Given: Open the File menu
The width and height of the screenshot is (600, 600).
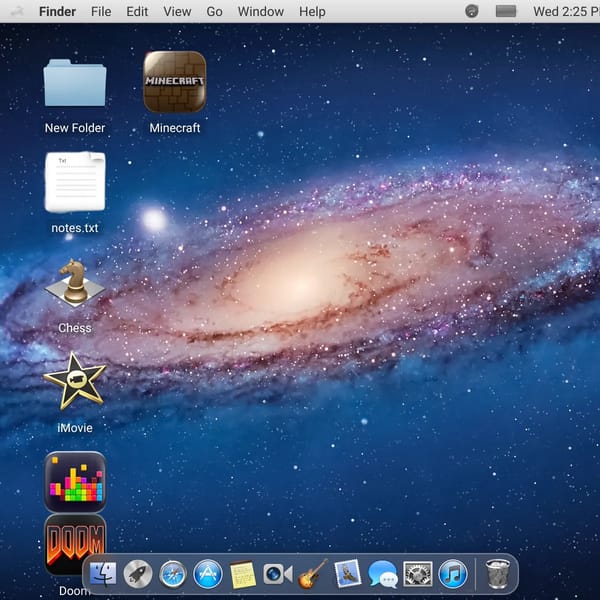Looking at the screenshot, I should pos(101,11).
